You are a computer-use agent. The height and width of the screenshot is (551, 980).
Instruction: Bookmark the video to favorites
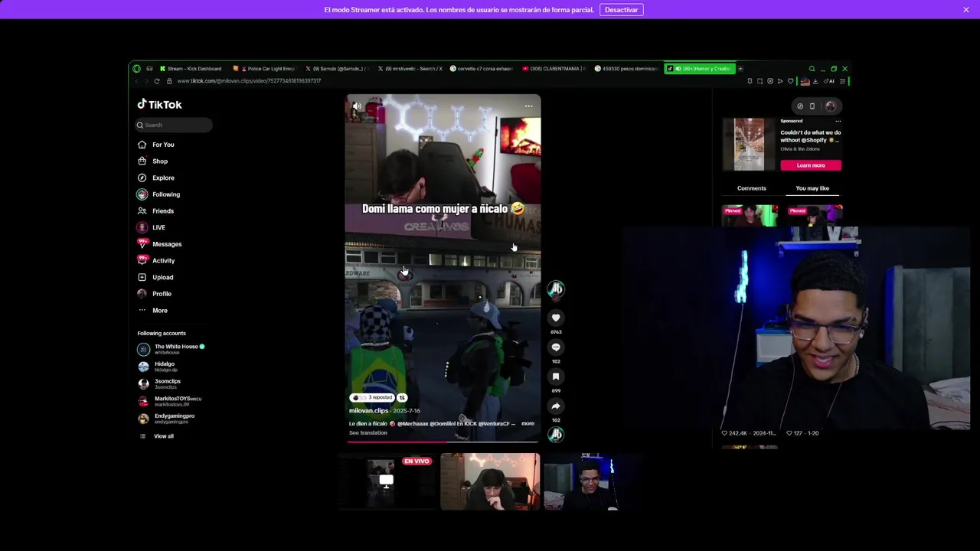556,377
